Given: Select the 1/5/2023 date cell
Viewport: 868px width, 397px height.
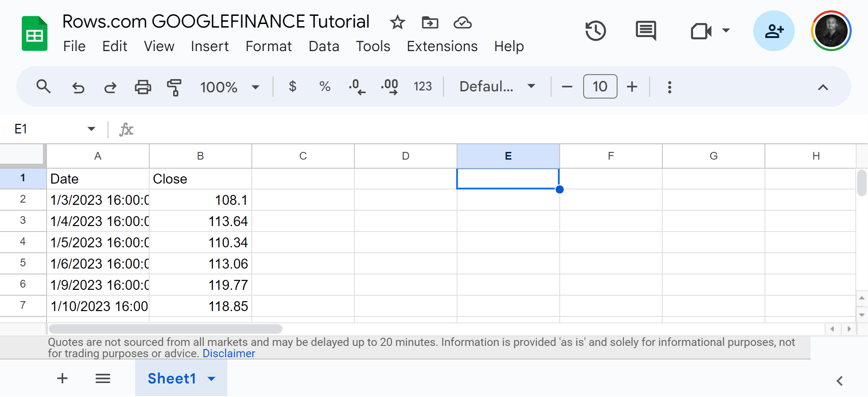Looking at the screenshot, I should (98, 242).
